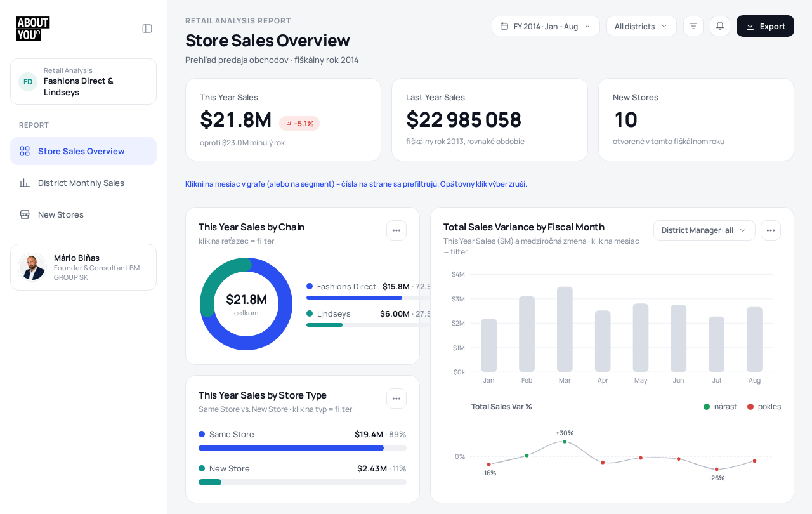812x514 pixels.
Task: Select the Apr bar in chart
Action: tap(603, 341)
